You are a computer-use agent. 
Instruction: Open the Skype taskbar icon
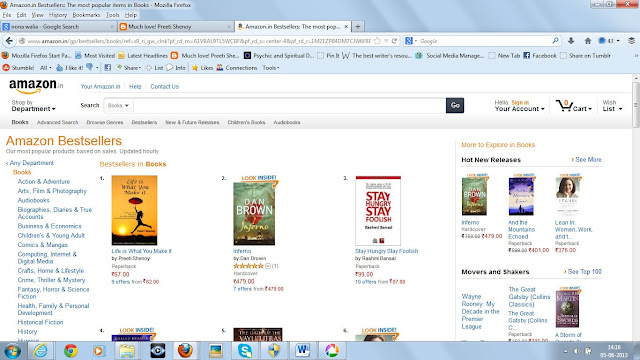244,351
